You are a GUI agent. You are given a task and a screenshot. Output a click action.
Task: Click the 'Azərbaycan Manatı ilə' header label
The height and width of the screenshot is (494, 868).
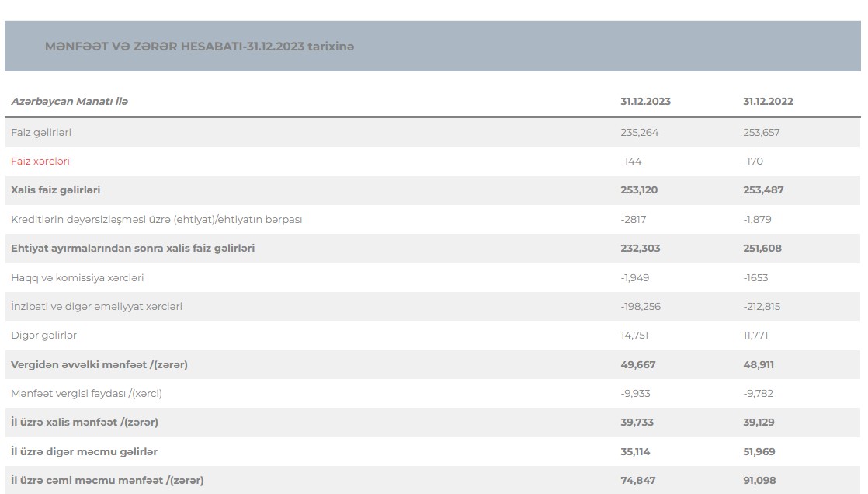(x=70, y=102)
